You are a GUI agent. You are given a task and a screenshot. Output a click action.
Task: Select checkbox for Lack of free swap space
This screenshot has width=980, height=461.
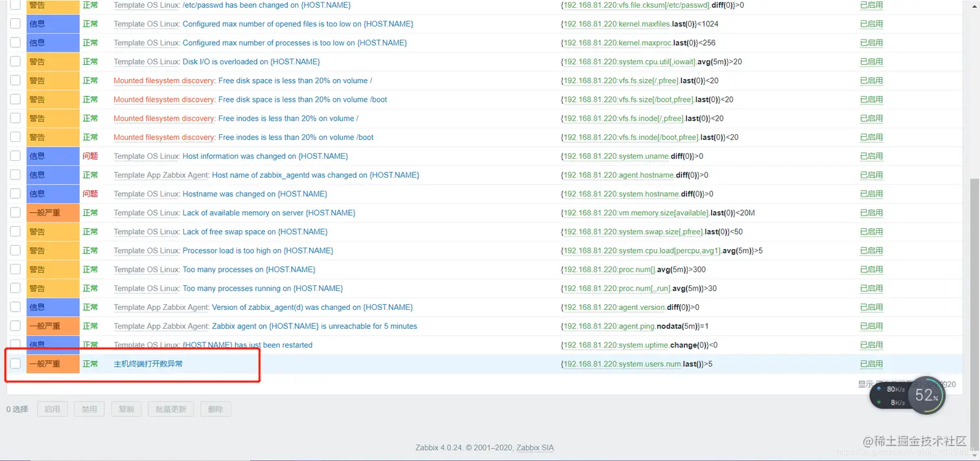point(16,231)
